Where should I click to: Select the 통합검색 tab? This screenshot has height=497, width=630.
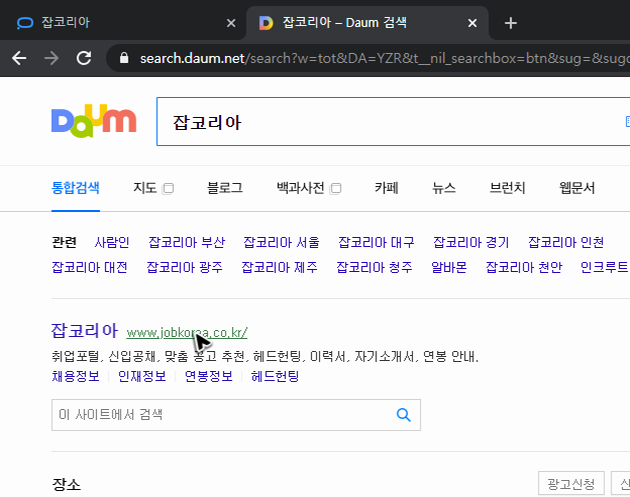(x=76, y=188)
